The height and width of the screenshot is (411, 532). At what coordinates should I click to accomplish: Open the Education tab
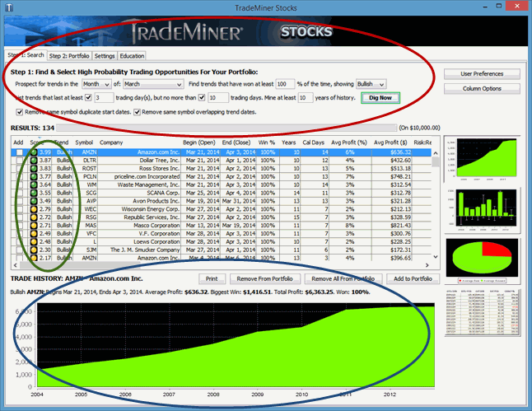(132, 56)
